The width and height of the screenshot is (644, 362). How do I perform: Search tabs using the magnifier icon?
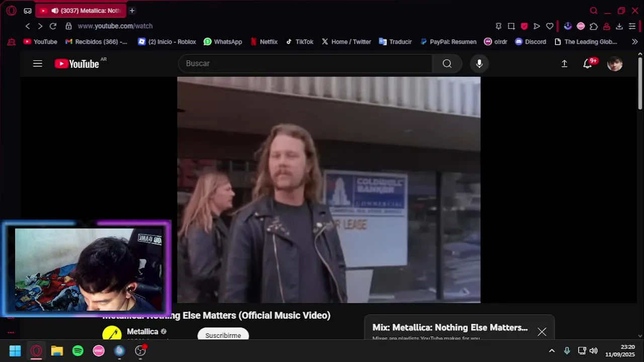[x=594, y=11]
